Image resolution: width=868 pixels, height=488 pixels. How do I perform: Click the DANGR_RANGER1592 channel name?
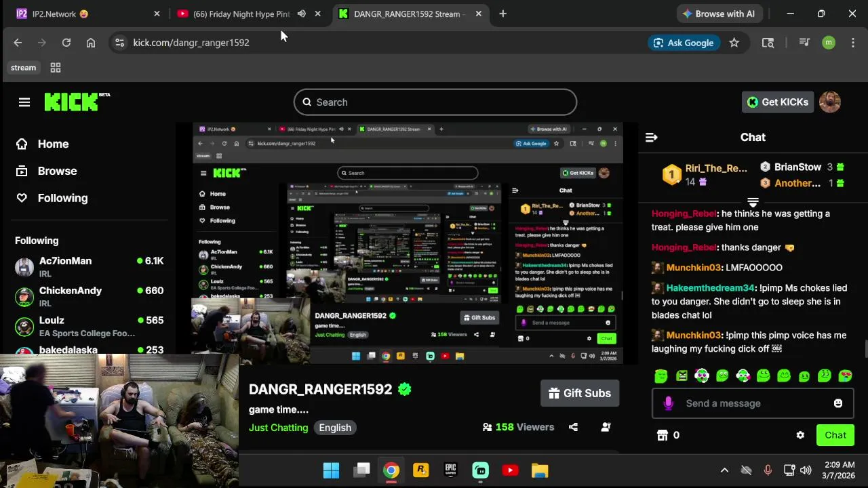coord(320,389)
